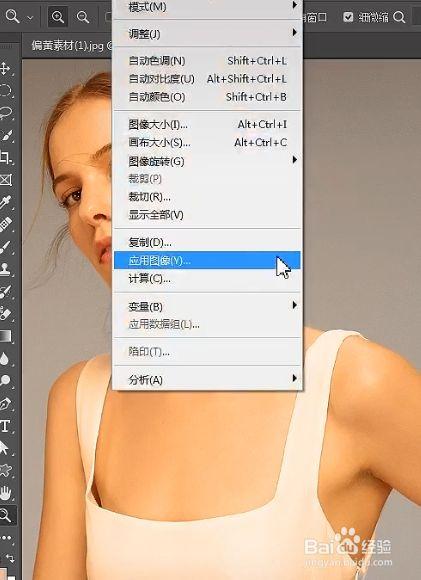Select the Frame tool
Viewport: 421px width, 580px height.
(6, 180)
